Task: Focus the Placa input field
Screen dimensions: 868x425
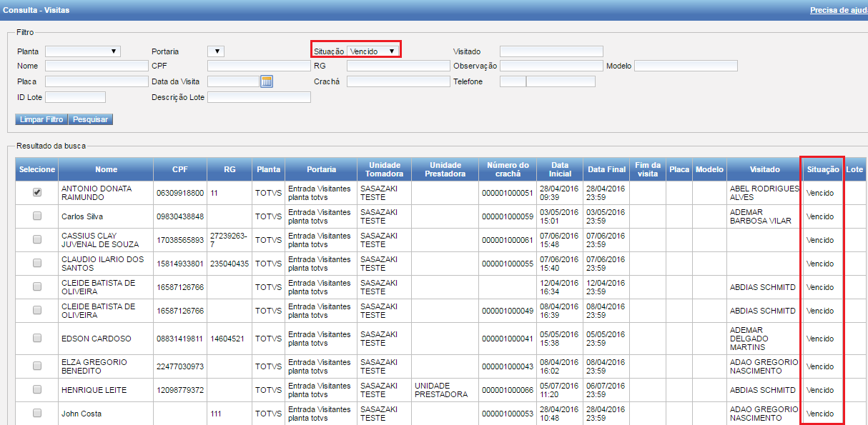Action: [x=96, y=81]
